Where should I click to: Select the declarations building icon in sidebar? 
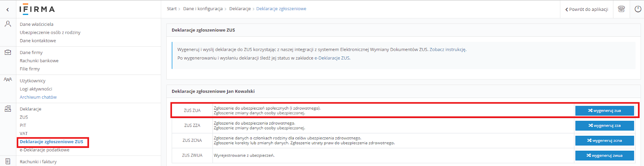click(x=8, y=108)
